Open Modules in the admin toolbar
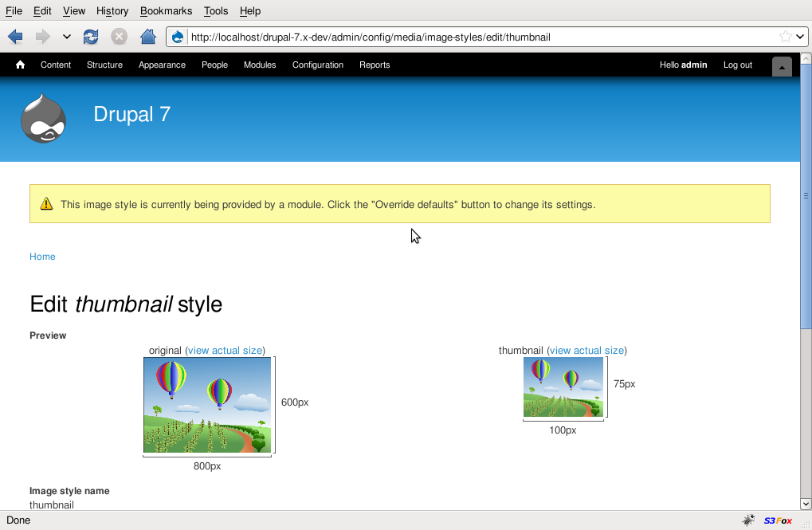The image size is (812, 530). [x=260, y=65]
